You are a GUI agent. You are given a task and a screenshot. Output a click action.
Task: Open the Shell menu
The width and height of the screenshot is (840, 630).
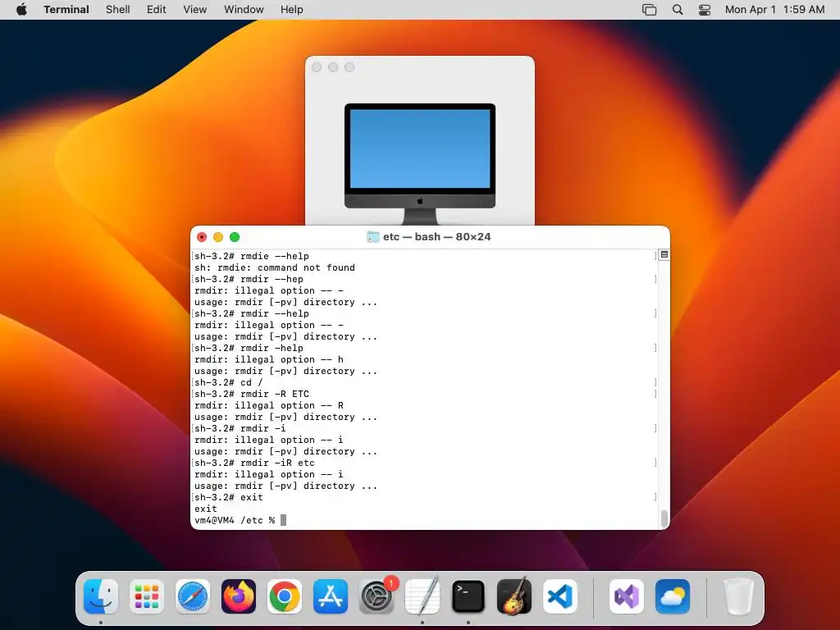[118, 10]
